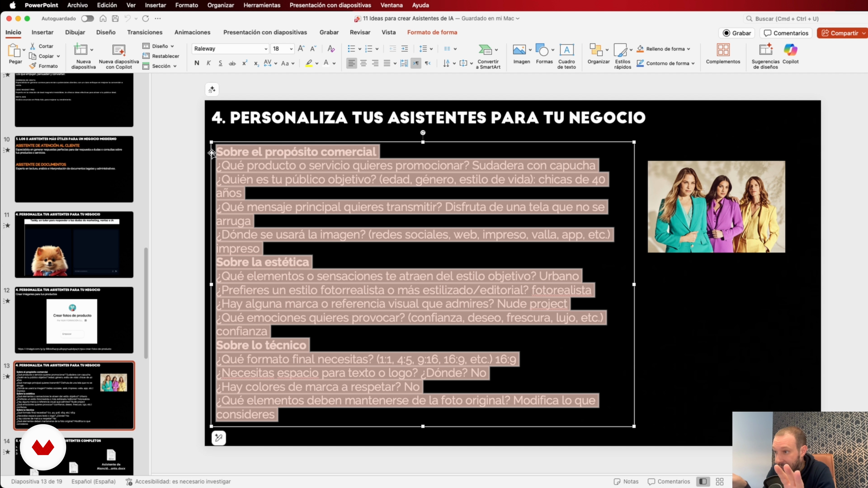The height and width of the screenshot is (488, 868).
Task: Click the Apple menu icon
Action: pos(12,5)
